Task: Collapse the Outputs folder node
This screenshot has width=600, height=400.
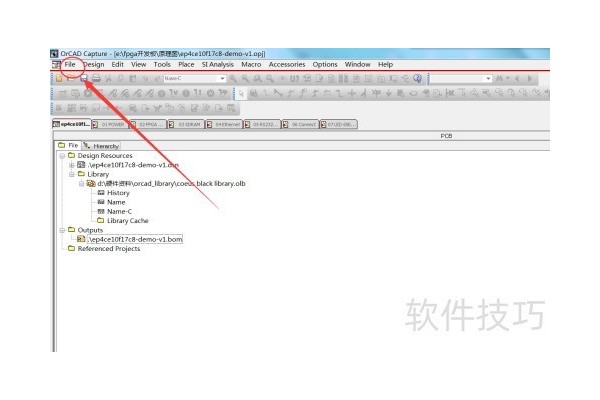Action: pos(62,230)
